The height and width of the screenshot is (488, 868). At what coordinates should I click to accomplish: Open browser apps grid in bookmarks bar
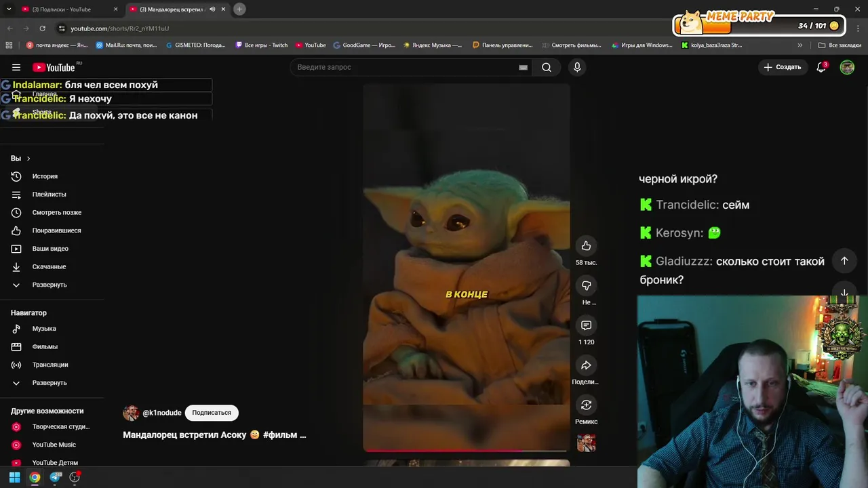9,45
